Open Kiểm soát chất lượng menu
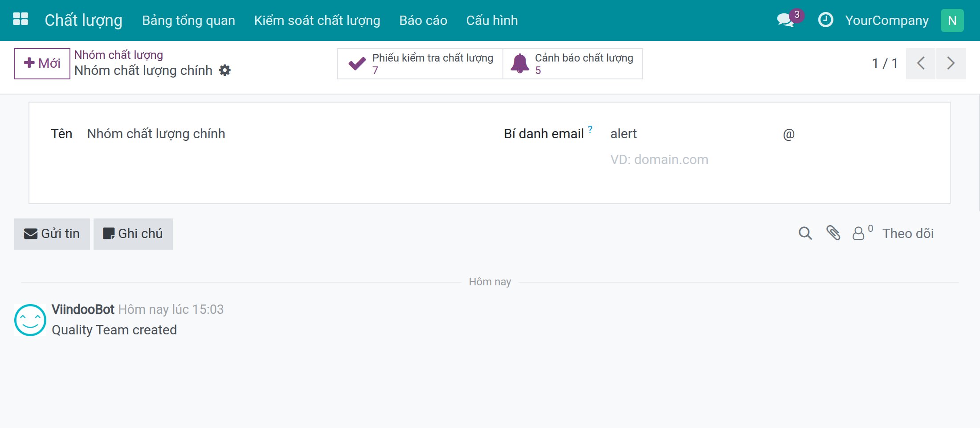This screenshot has width=980, height=428. 317,21
